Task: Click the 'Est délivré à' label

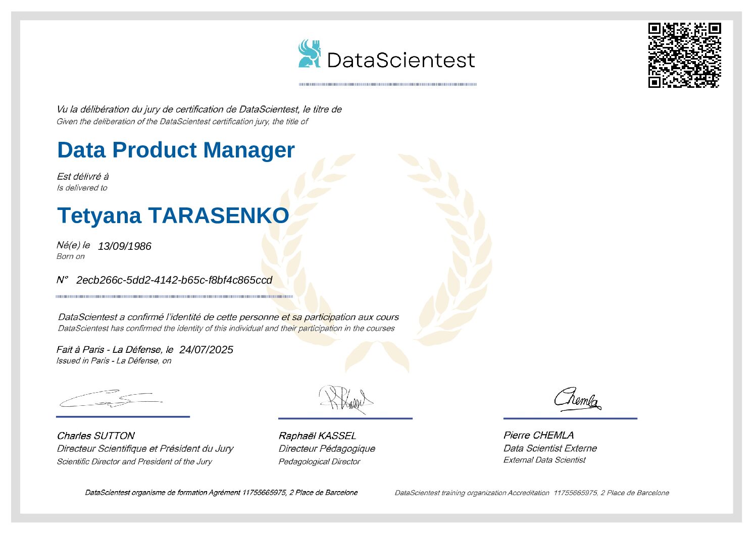Action: (x=82, y=177)
